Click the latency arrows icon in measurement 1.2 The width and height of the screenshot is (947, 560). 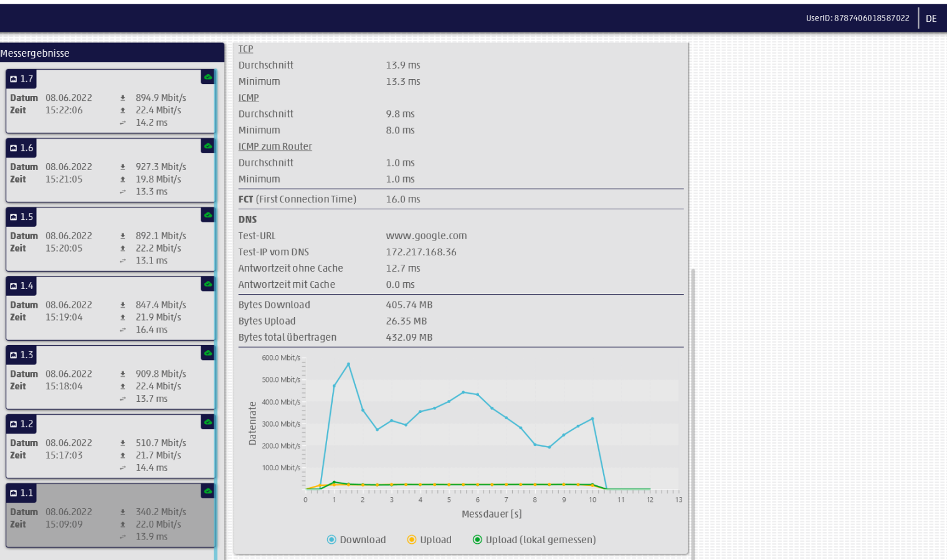point(123,468)
